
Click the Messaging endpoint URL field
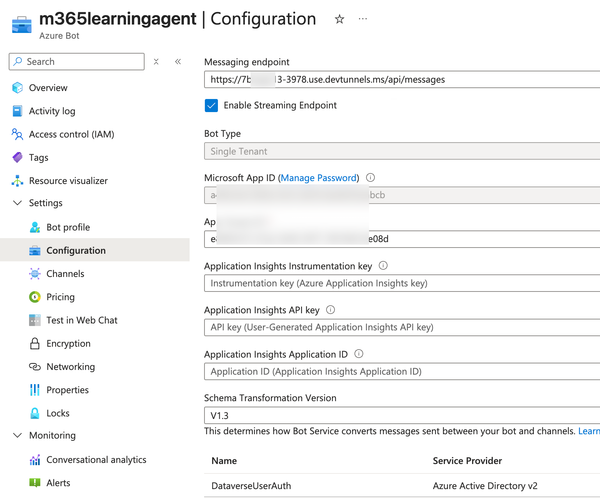(x=402, y=80)
